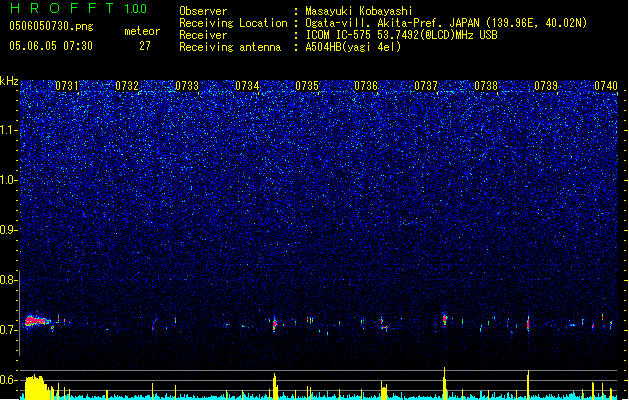
Task: Select observer name Masayuki Kobayashi
Action: pos(359,11)
